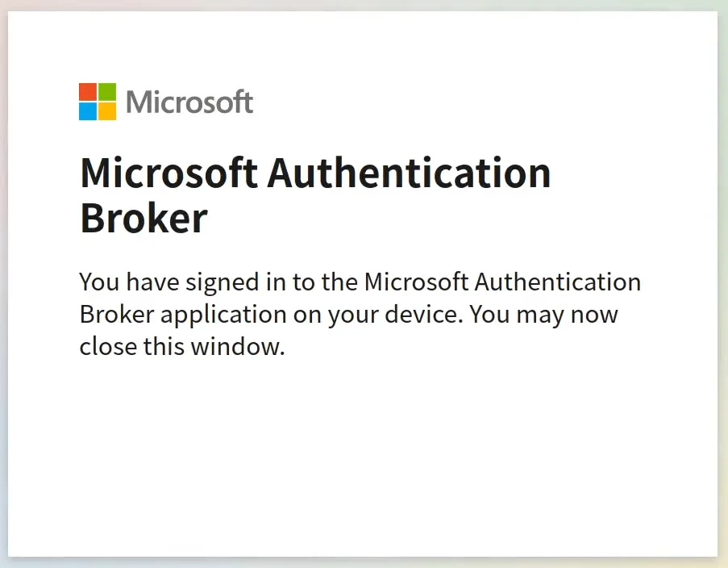Click "Authentication" in the body paragraph
The width and height of the screenshot is (728, 568).
[558, 283]
